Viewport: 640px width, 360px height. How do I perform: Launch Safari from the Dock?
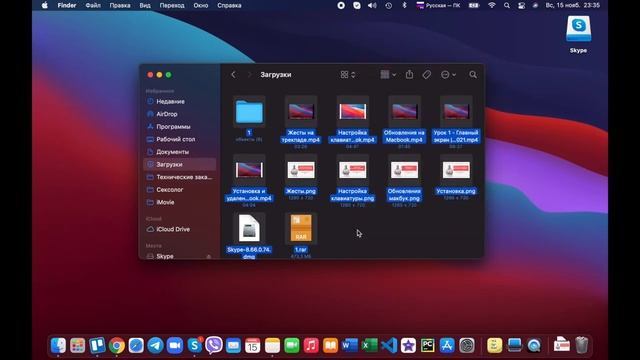pos(136,345)
